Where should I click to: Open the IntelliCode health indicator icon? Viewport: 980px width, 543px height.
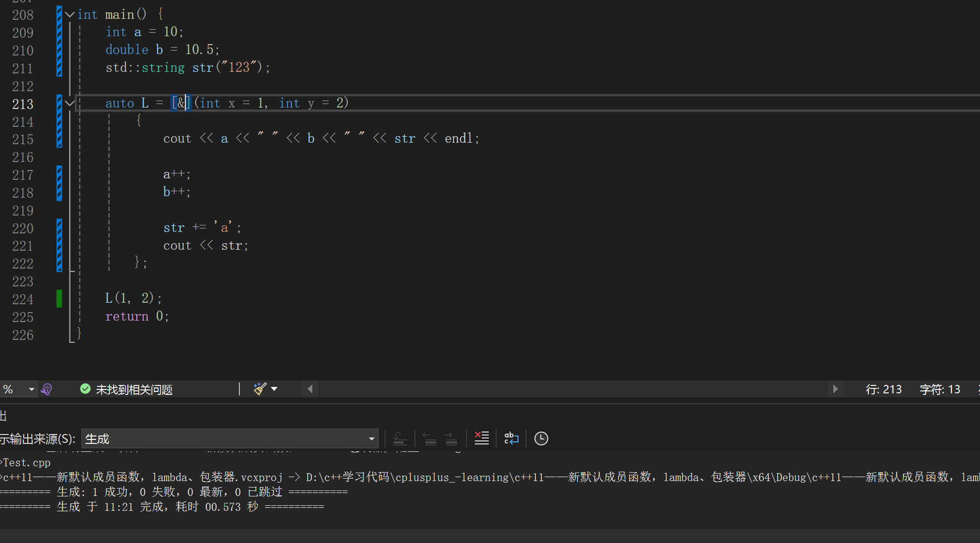point(47,389)
